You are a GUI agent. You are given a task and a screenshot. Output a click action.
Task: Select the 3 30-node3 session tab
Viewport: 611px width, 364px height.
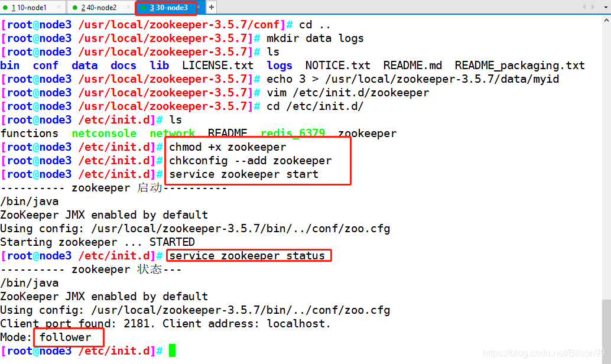(169, 8)
